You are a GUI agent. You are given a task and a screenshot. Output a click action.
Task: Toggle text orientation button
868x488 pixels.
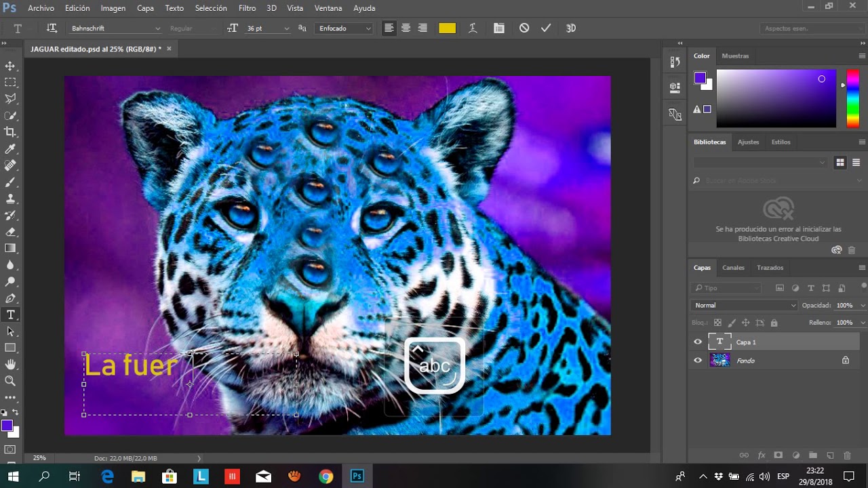tap(52, 28)
